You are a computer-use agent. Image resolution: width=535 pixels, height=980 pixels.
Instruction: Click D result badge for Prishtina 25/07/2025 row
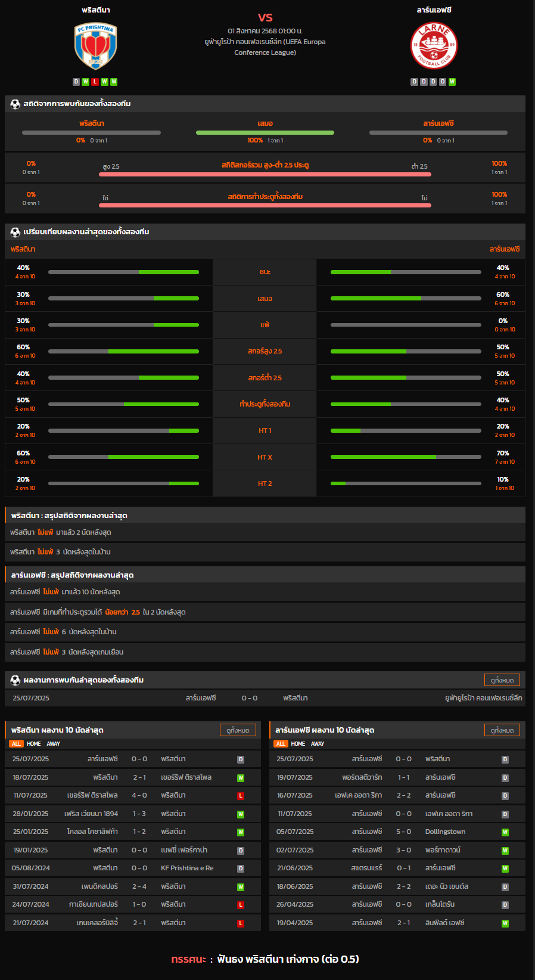point(241,759)
